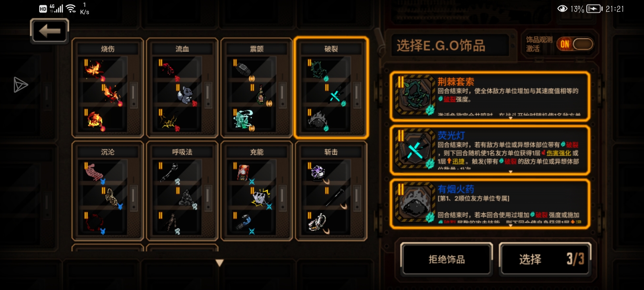Click the paper-plane share icon

coord(21,85)
